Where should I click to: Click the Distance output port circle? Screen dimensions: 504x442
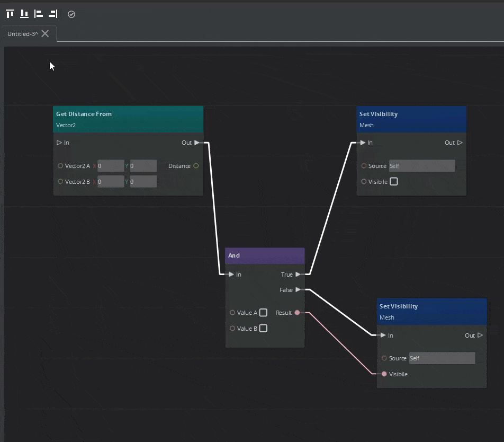[x=196, y=165]
